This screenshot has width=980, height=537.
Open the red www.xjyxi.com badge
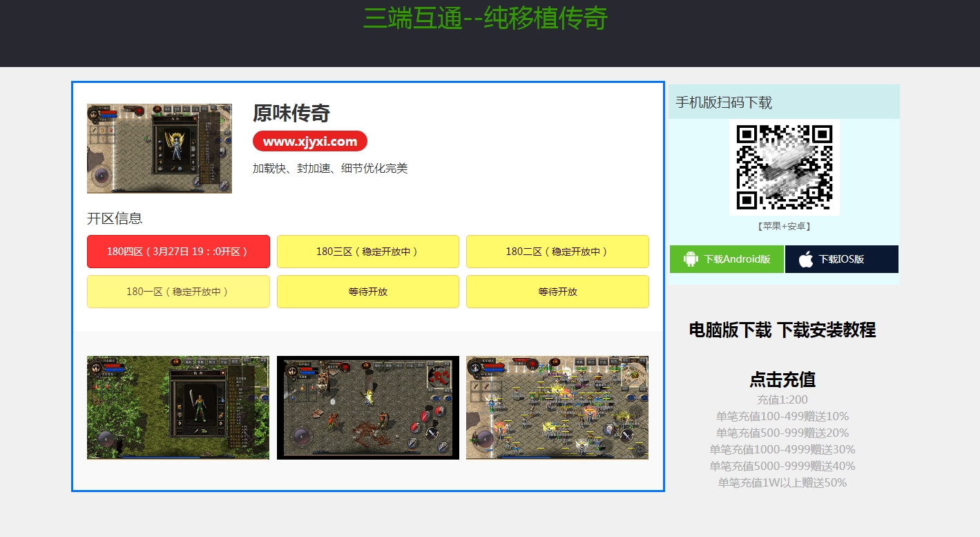coord(309,141)
